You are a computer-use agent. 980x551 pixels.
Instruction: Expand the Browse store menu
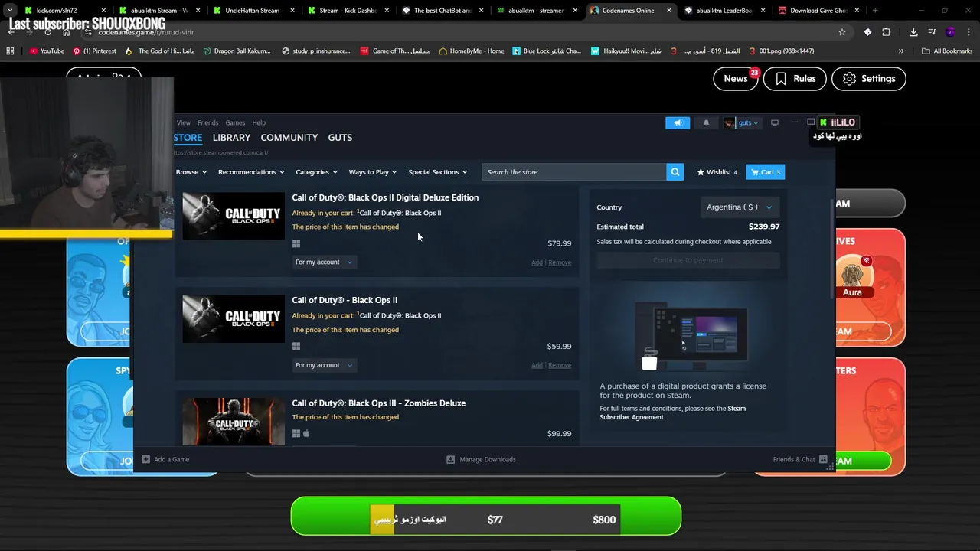(x=191, y=172)
